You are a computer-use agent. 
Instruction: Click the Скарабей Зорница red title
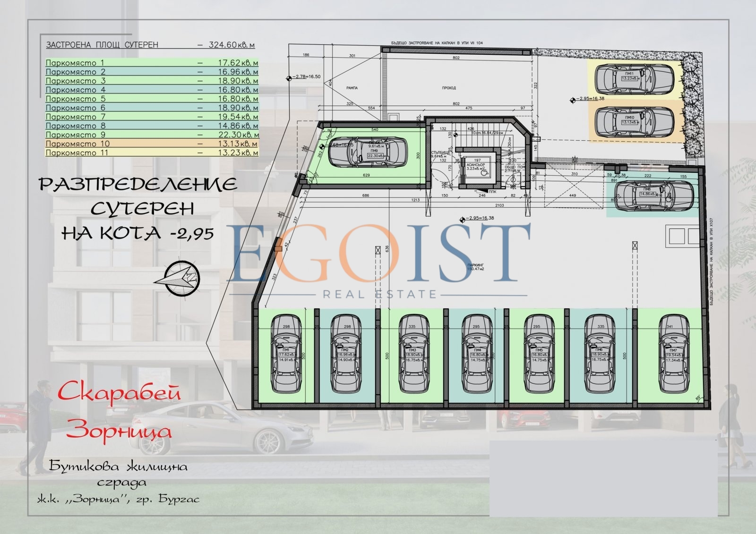click(x=119, y=412)
